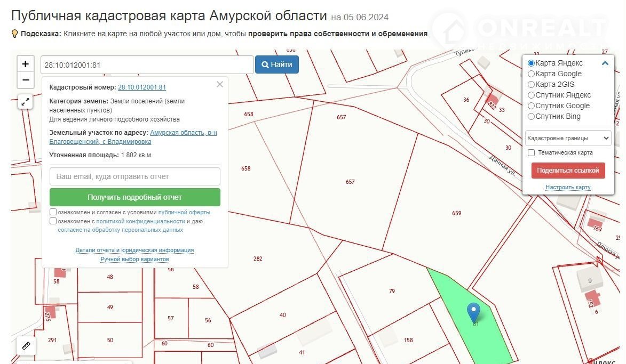Toggle fullscreen map expand icon

pos(25,101)
